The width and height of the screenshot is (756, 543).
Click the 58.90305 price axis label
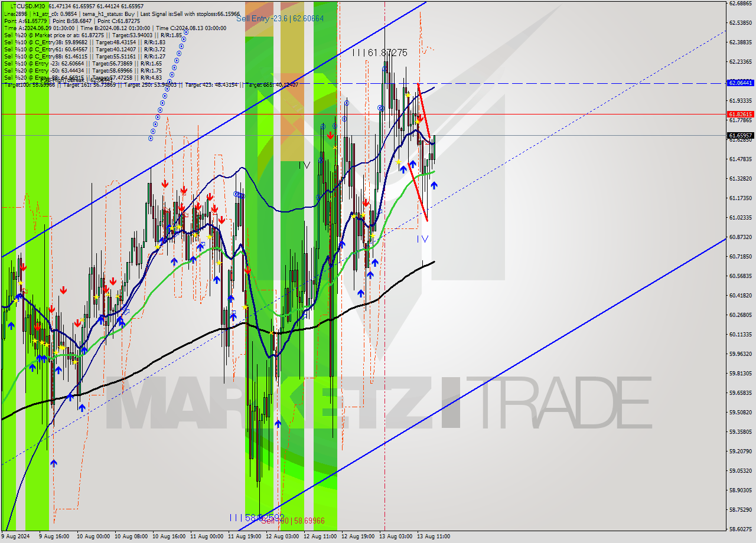pos(741,490)
